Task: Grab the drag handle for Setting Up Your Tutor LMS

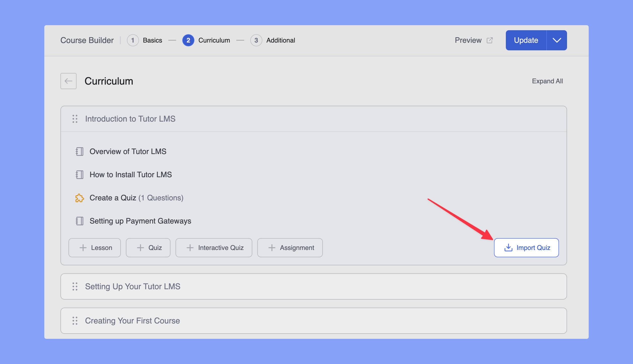Action: click(75, 286)
